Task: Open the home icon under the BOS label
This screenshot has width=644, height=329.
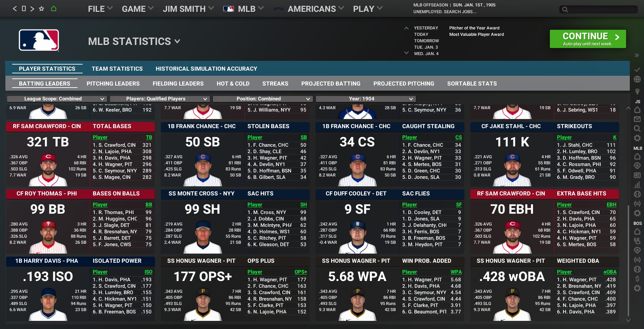Action: (637, 232)
